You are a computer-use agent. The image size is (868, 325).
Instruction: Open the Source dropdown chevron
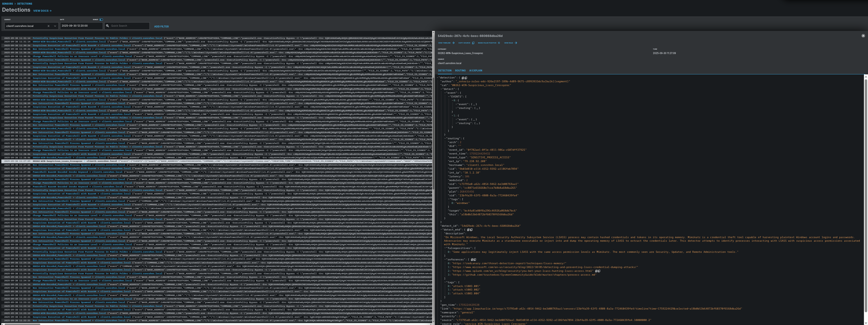[55, 26]
